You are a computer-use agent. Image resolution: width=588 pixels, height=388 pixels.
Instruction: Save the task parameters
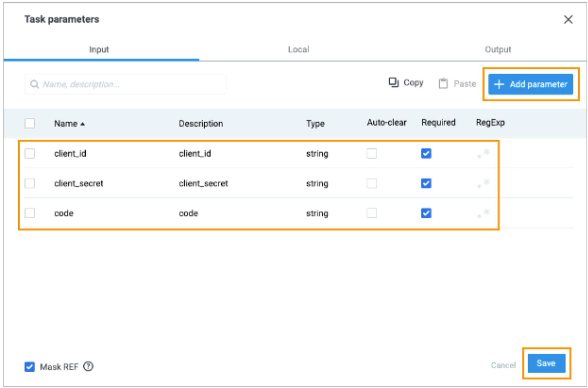pyautogui.click(x=546, y=363)
